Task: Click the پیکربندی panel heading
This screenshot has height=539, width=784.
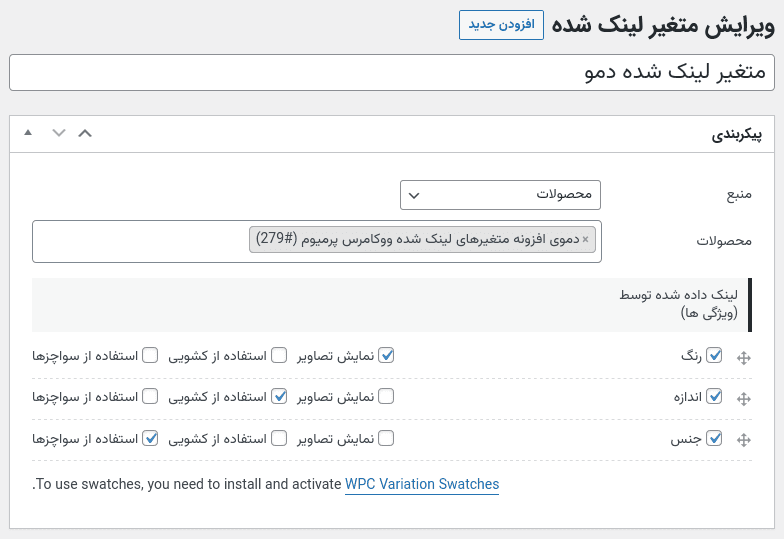Action: [736, 134]
